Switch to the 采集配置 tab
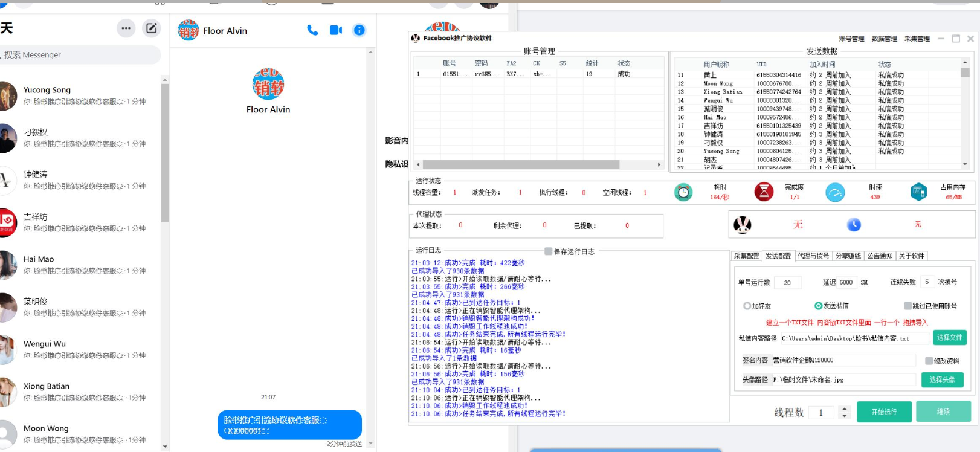Viewport: 980px width, 452px height. pos(746,256)
